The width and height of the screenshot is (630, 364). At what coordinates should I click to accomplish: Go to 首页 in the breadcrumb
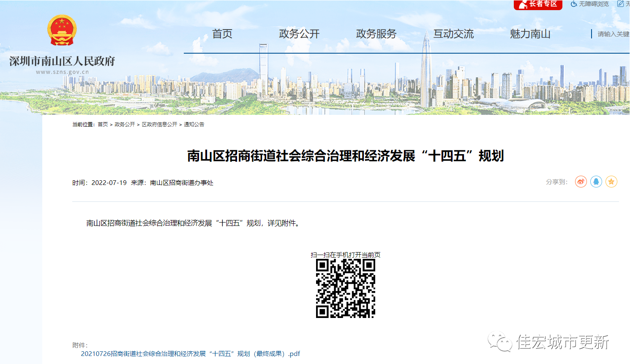coord(103,125)
